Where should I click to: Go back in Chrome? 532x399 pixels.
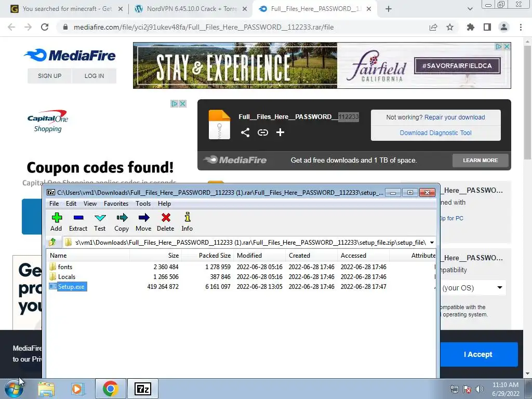click(11, 27)
